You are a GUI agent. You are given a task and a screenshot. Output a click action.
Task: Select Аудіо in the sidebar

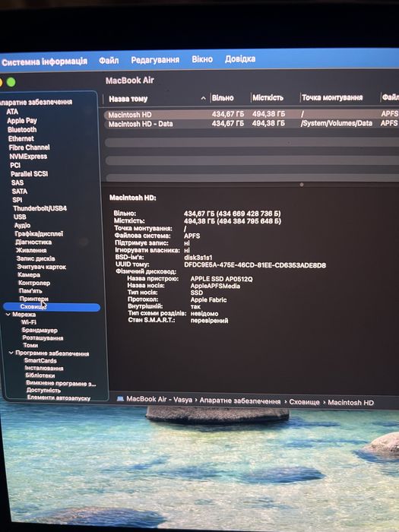tap(22, 225)
